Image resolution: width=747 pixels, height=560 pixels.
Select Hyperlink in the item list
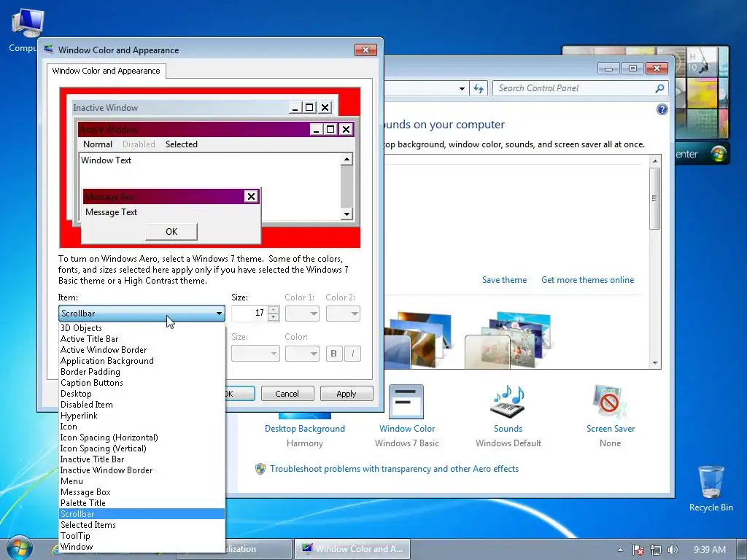tap(142, 415)
